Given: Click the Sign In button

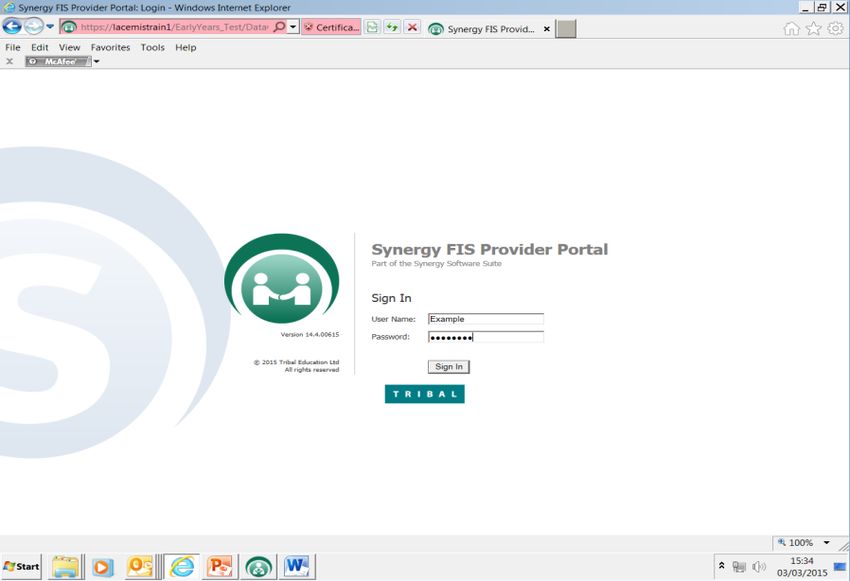Looking at the screenshot, I should pos(449,367).
